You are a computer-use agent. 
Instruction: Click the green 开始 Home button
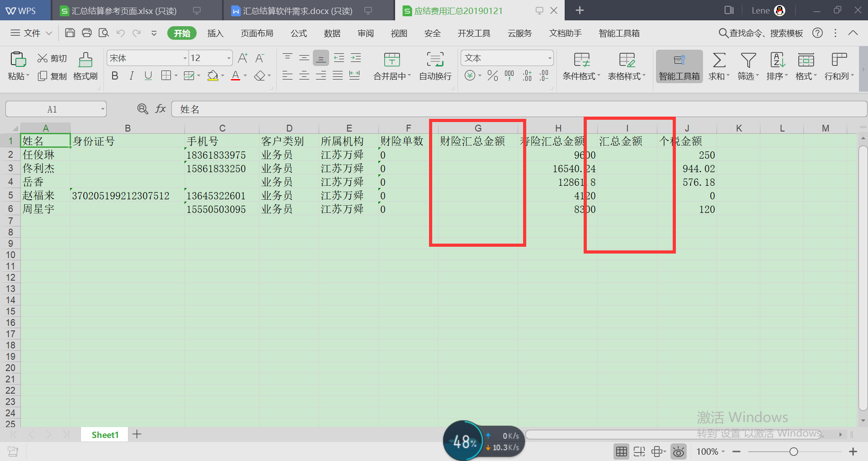coord(182,33)
